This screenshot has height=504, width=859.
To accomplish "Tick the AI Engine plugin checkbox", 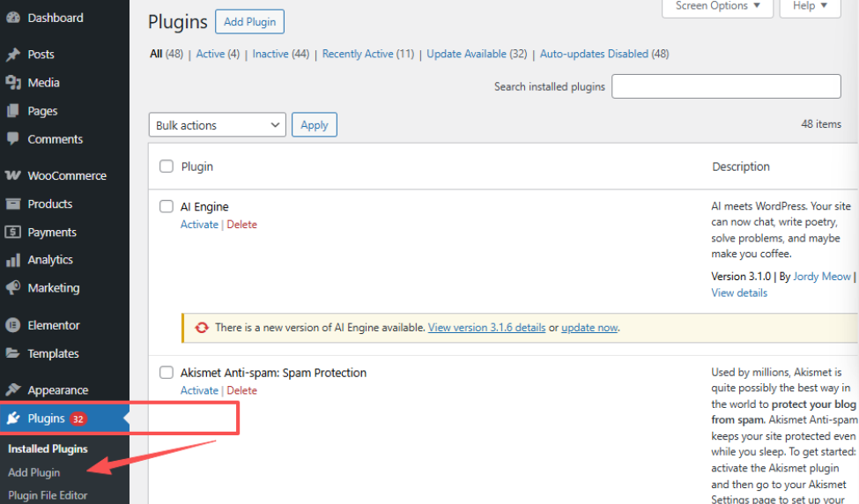I will tap(167, 207).
